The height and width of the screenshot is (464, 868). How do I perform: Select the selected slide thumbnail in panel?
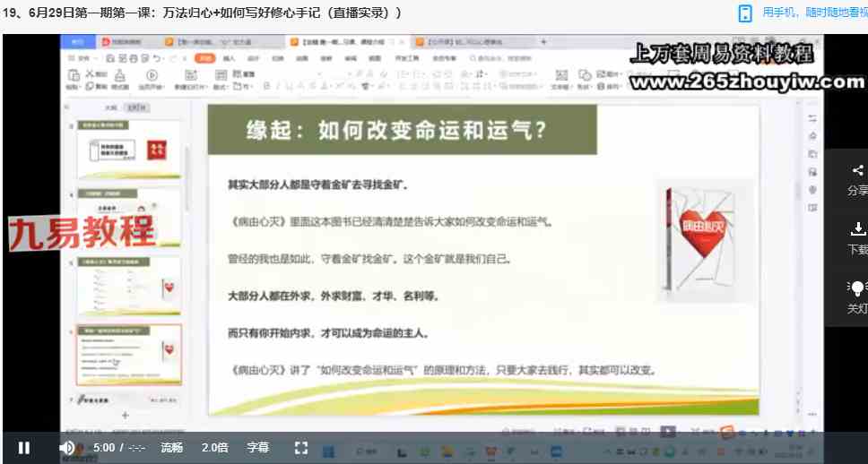(x=129, y=355)
